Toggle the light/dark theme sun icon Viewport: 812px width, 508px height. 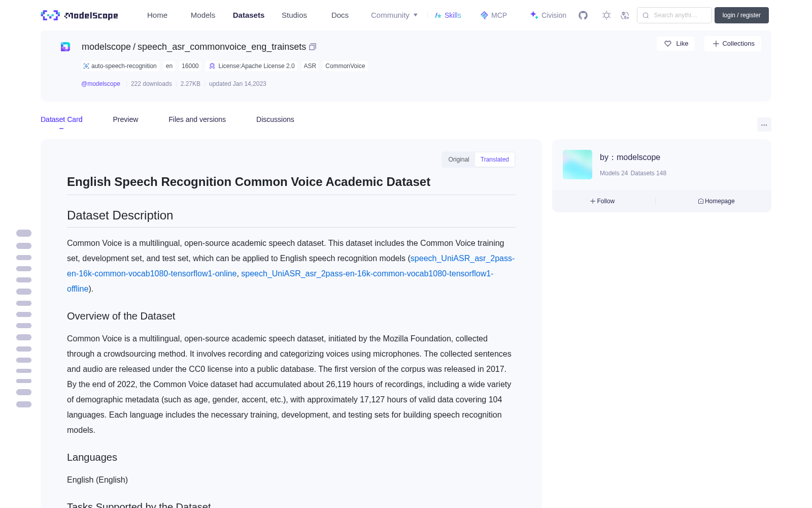[606, 15]
